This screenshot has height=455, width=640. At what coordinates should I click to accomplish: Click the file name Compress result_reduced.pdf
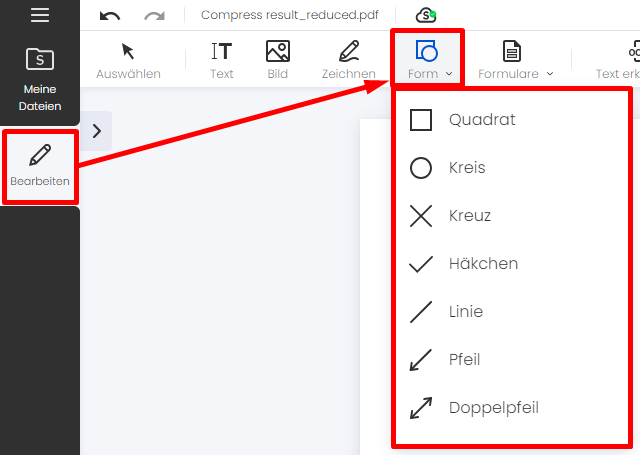click(290, 15)
